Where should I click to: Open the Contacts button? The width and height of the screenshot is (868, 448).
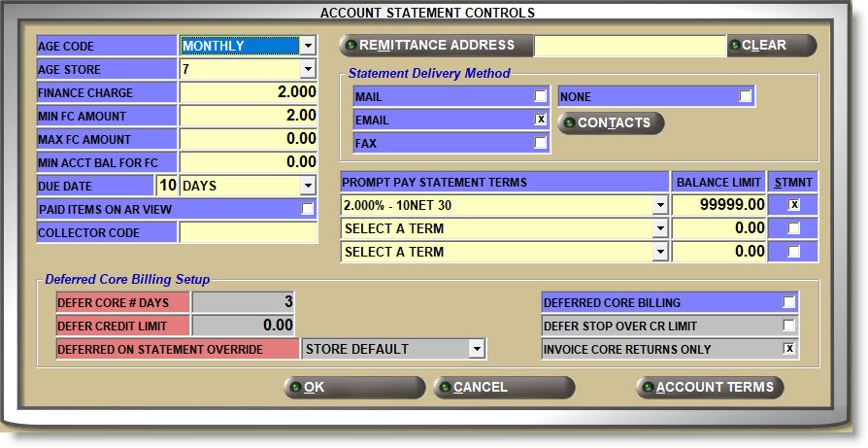click(611, 123)
